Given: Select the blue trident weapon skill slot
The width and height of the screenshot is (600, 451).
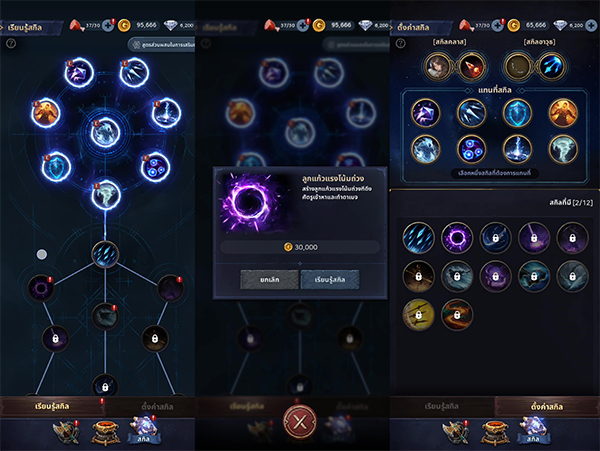Looking at the screenshot, I should tap(551, 66).
